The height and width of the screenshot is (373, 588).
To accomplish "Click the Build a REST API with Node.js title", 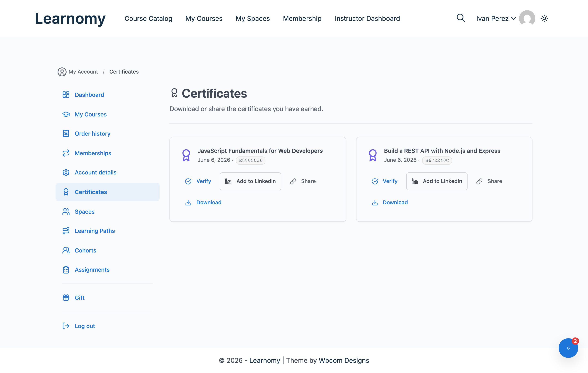I will click(442, 151).
